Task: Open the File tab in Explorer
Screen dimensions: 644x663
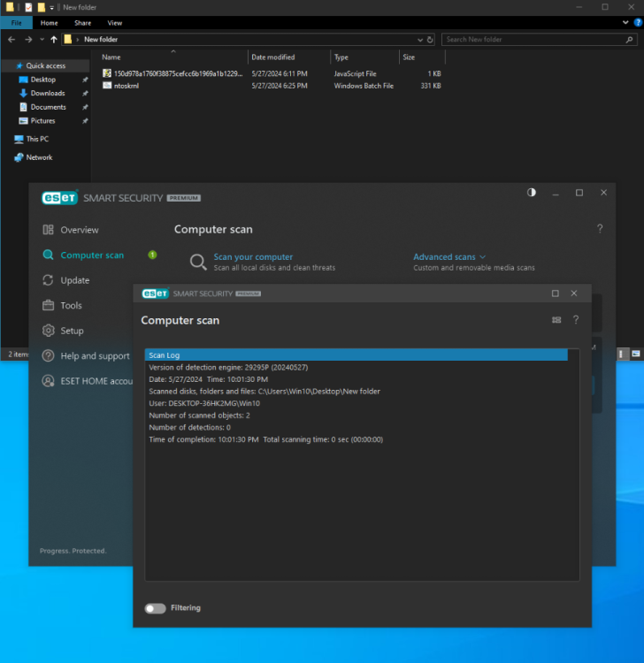Action: (x=17, y=23)
